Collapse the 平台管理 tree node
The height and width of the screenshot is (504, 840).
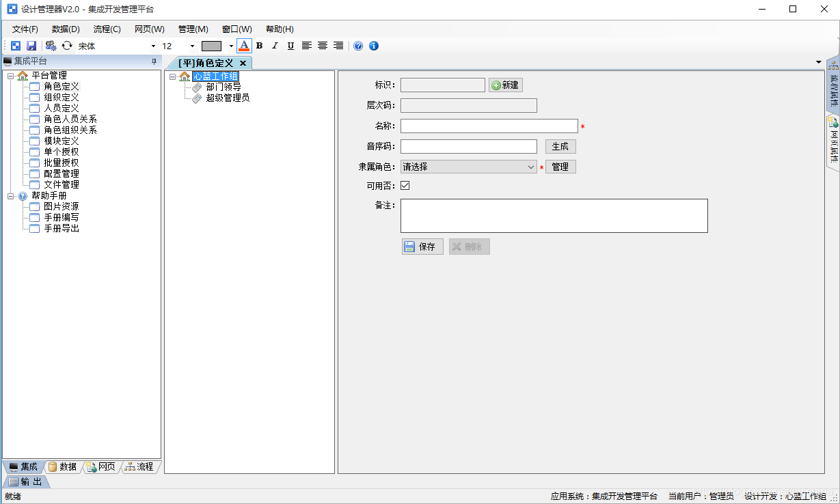click(10, 76)
